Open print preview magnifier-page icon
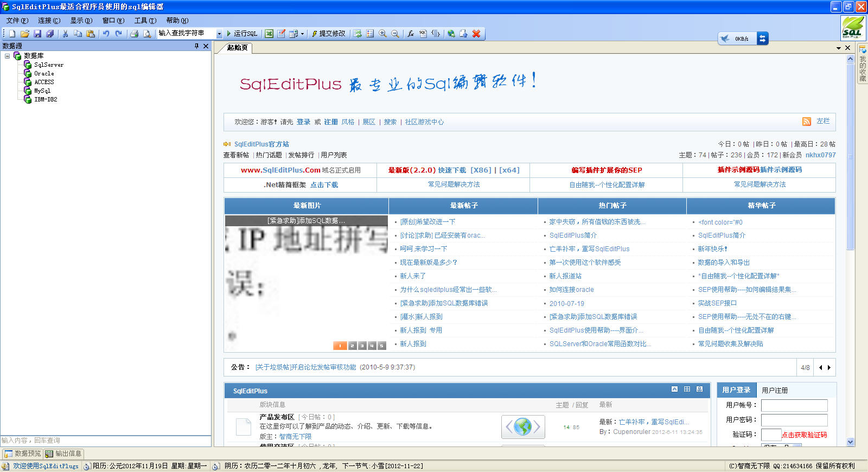The width and height of the screenshot is (868, 472). point(146,34)
